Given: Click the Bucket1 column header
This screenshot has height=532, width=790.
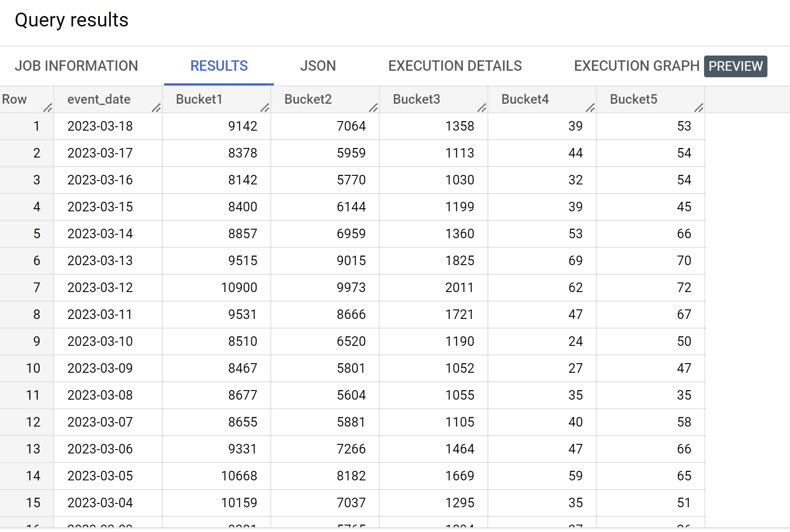Looking at the screenshot, I should tap(199, 99).
